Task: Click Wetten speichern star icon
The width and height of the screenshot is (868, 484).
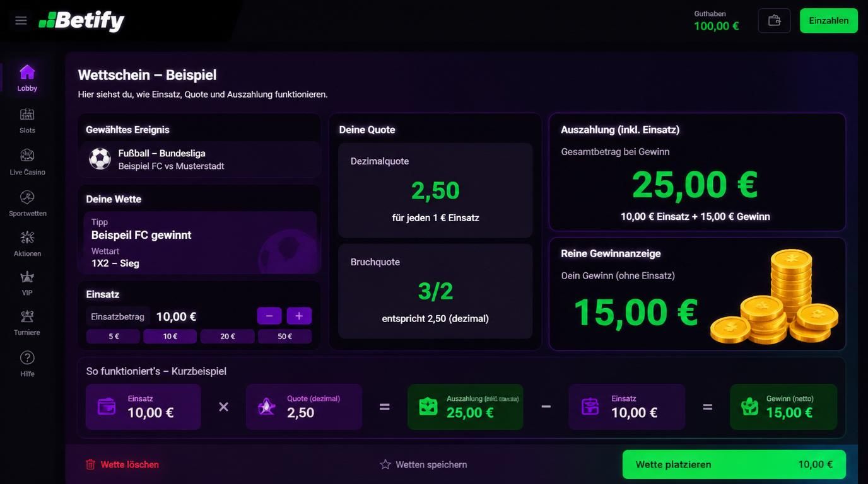Action: click(x=385, y=464)
